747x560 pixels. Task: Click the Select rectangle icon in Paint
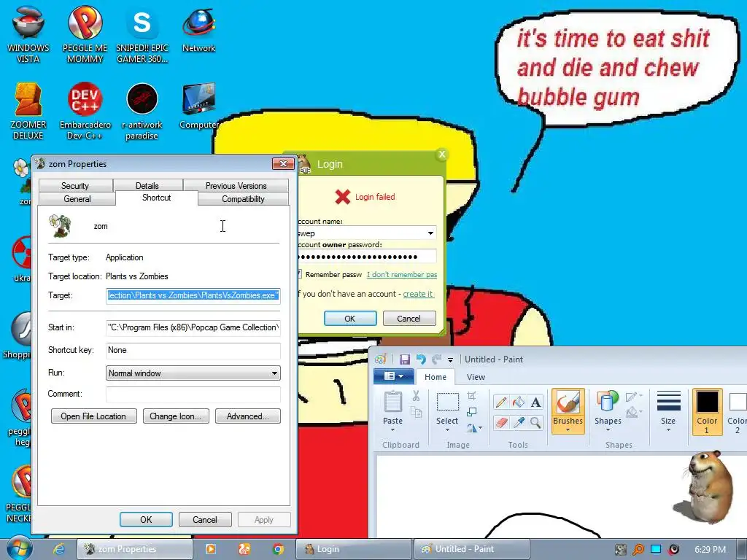447,402
